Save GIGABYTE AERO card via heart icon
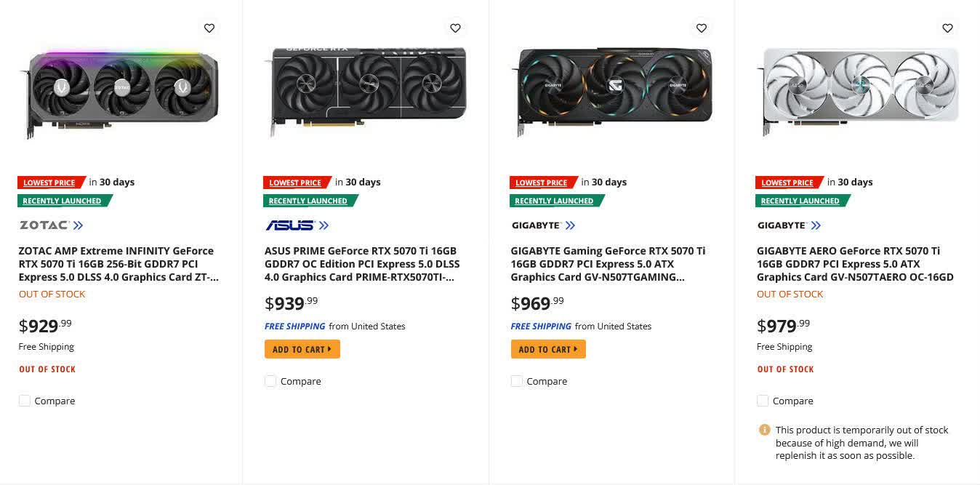This screenshot has height=485, width=980. [947, 28]
